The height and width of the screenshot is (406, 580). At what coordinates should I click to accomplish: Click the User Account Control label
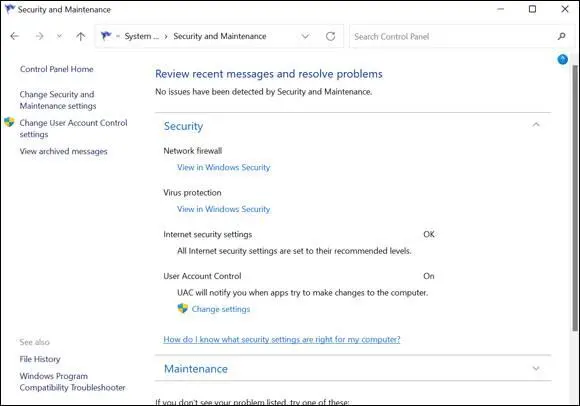[202, 276]
